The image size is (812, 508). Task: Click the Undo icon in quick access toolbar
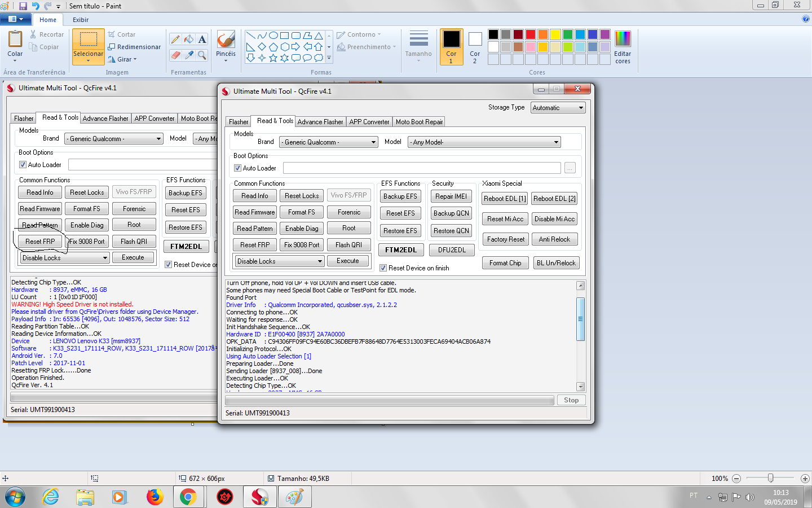36,6
